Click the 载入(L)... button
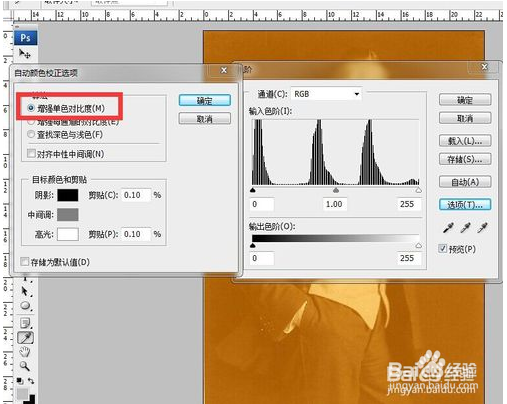This screenshot has width=507, height=404. pos(465,141)
